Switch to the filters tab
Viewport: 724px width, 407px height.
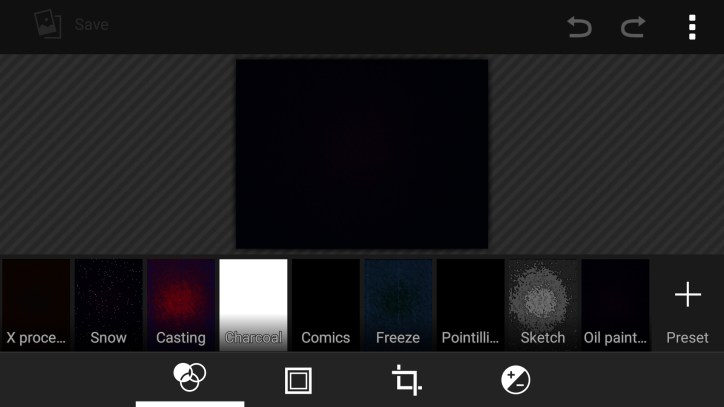click(x=190, y=379)
